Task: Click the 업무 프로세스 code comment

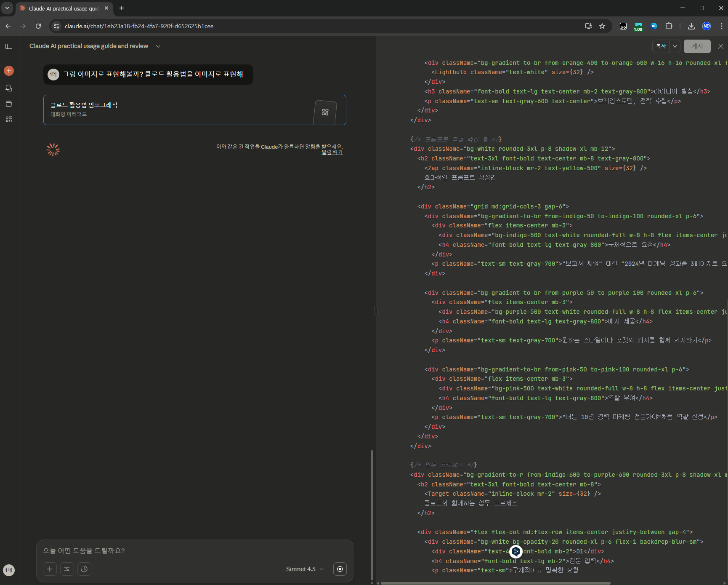Action: tap(444, 465)
